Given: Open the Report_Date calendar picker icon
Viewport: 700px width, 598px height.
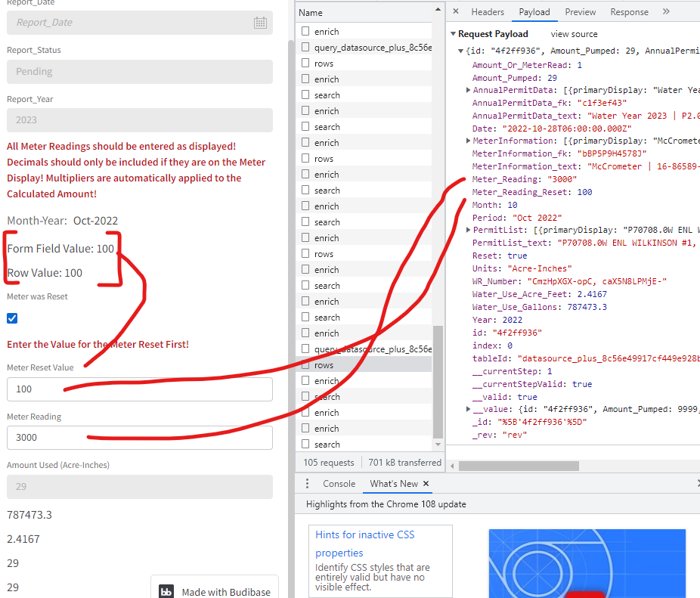Looking at the screenshot, I should (260, 23).
